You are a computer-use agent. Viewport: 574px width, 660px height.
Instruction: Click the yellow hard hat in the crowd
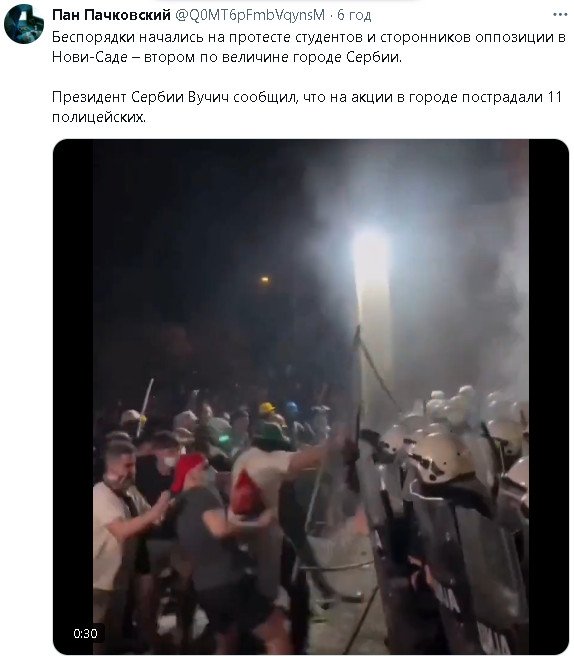point(267,407)
